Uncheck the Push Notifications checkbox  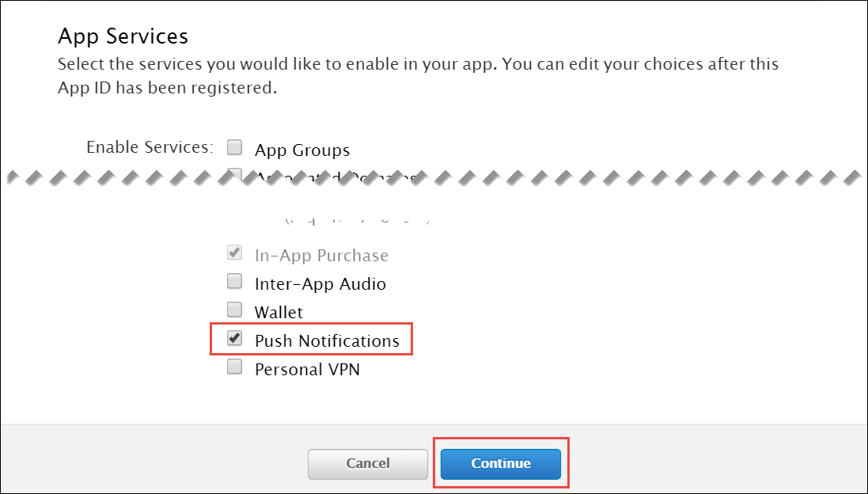(234, 337)
